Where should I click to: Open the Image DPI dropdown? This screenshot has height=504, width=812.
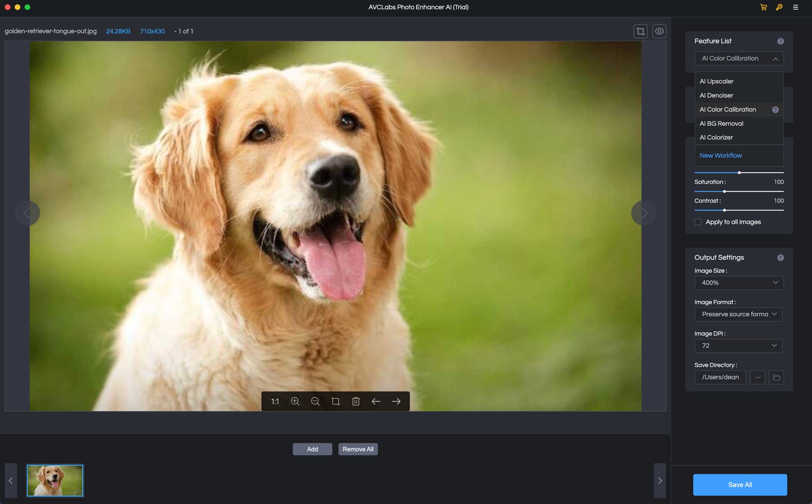pyautogui.click(x=738, y=346)
